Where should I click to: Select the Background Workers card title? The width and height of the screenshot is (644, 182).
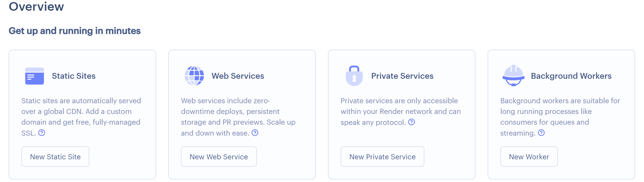pyautogui.click(x=571, y=76)
